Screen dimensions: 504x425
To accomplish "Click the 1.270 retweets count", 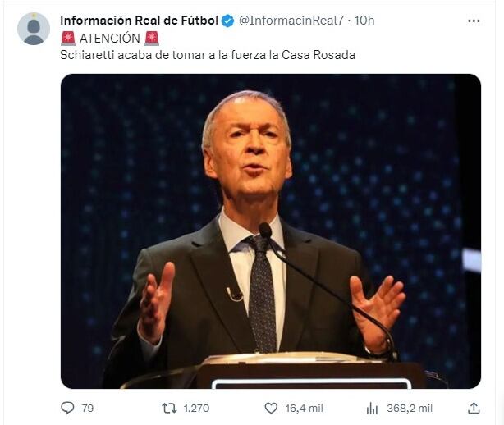I will pyautogui.click(x=196, y=409).
